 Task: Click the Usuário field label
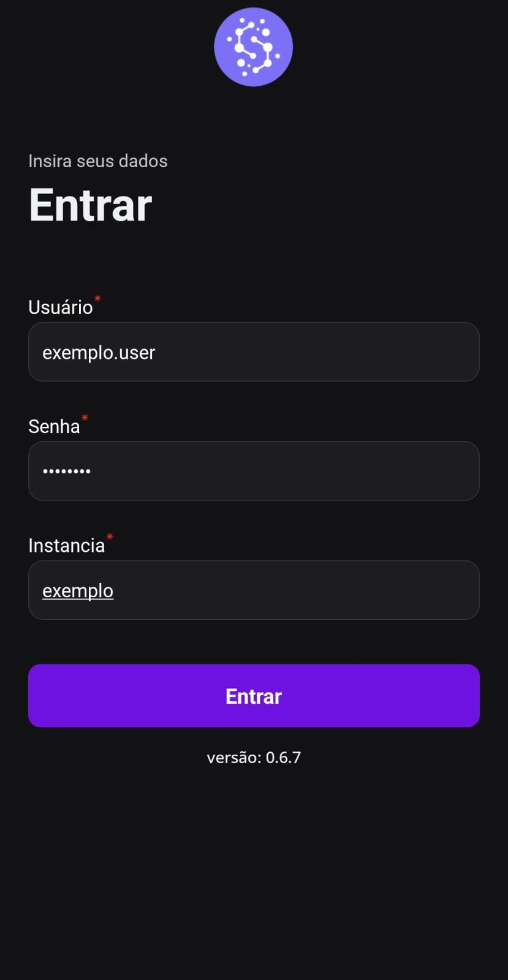point(61,307)
